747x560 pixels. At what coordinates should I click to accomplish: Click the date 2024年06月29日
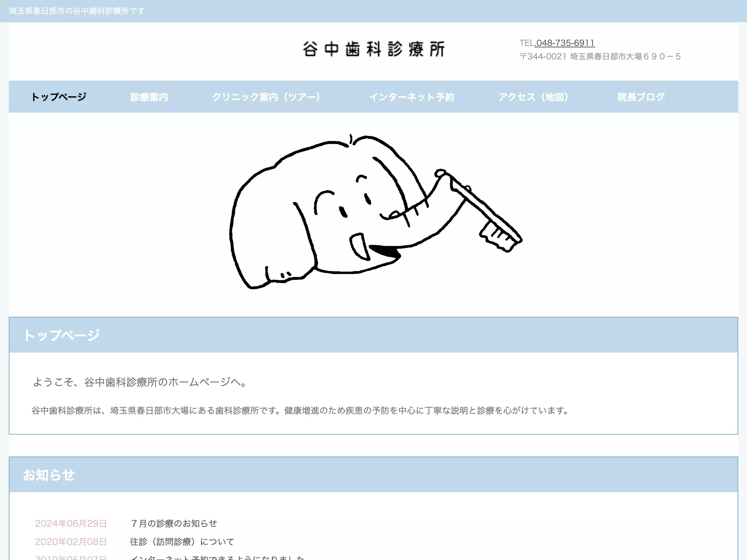pyautogui.click(x=71, y=524)
